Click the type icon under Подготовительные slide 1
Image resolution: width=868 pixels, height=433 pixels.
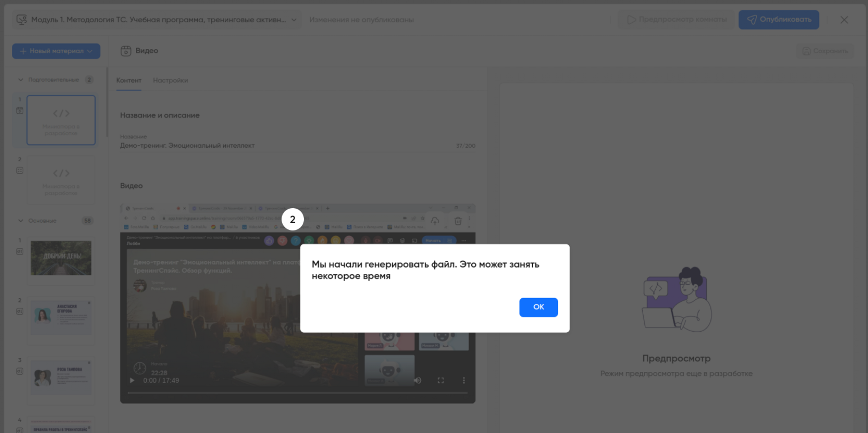coord(20,111)
